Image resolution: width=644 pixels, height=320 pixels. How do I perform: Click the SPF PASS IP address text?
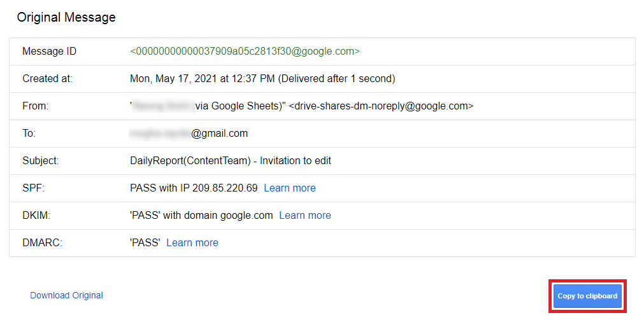(x=194, y=188)
